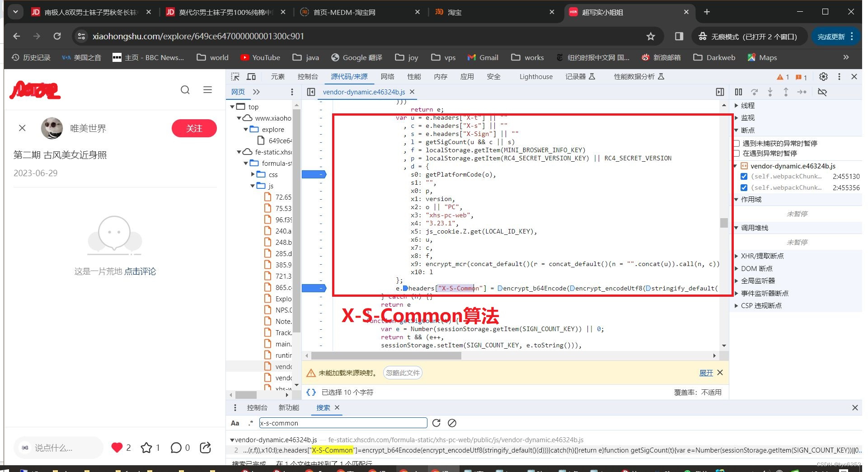This screenshot has height=472, width=868.
Task: Uncheck the breakpoint at line 2:455130
Action: [743, 176]
